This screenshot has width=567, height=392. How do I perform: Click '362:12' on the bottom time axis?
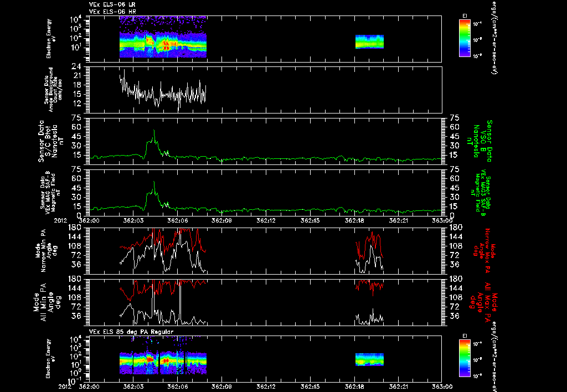(266, 386)
